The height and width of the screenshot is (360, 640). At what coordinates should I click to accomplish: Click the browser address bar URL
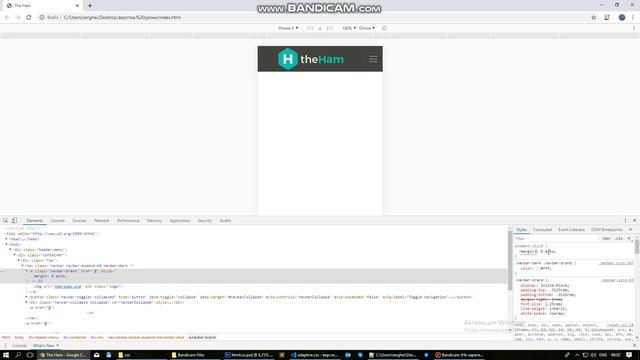coord(122,17)
